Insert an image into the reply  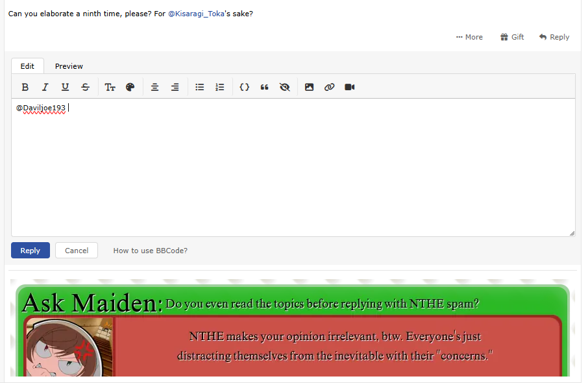309,87
